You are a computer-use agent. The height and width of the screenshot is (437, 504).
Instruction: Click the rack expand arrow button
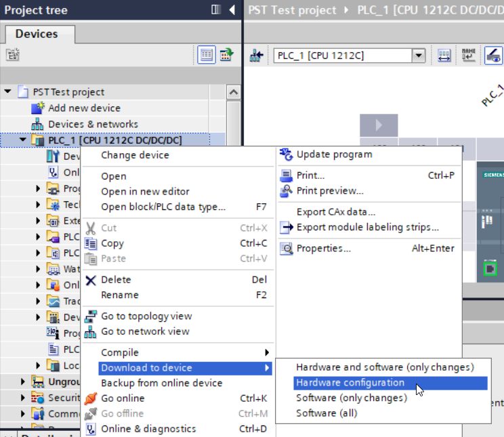pyautogui.click(x=379, y=125)
